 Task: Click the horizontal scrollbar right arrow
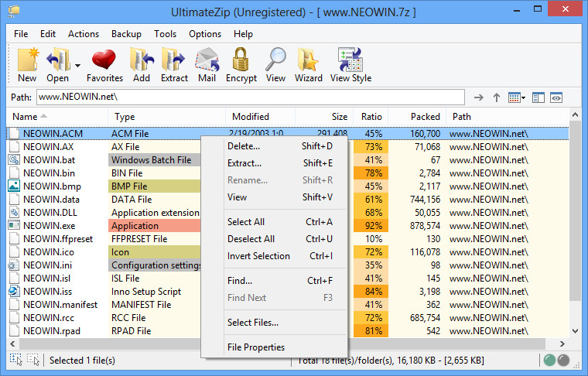coord(562,344)
